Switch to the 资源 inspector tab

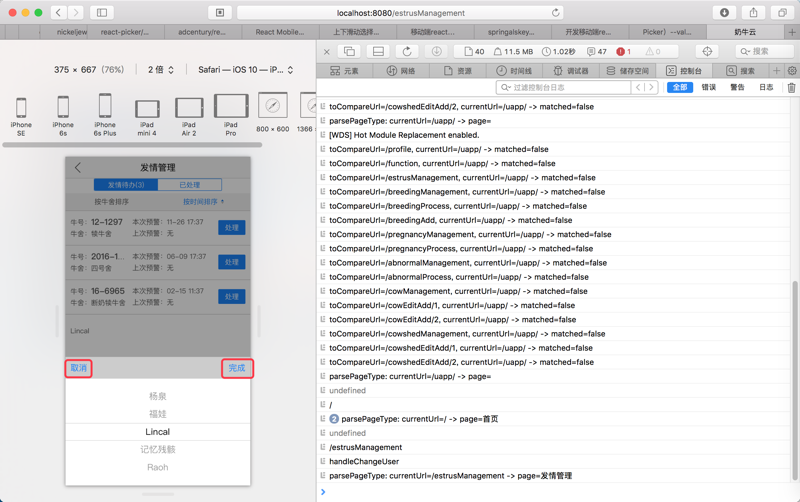coord(458,71)
